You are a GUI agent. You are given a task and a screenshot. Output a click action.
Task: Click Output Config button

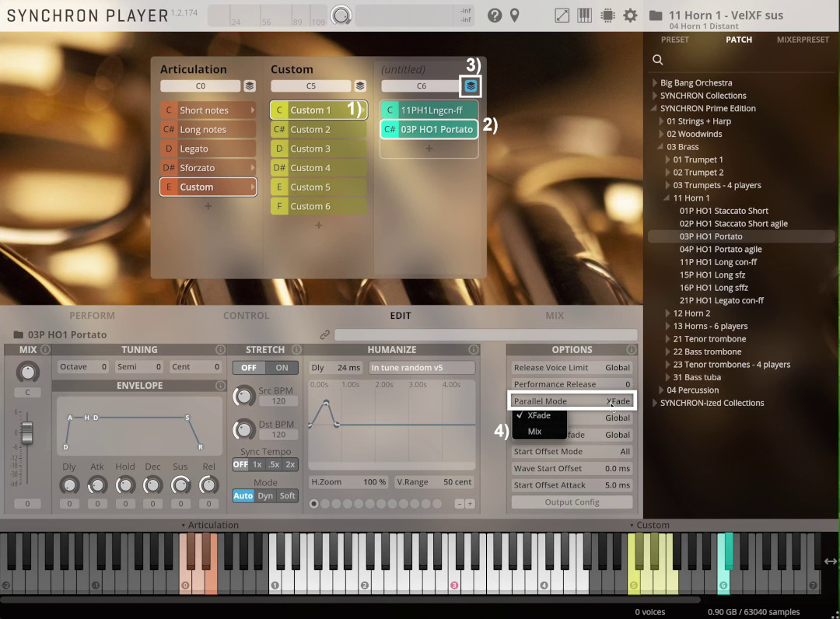tap(572, 502)
